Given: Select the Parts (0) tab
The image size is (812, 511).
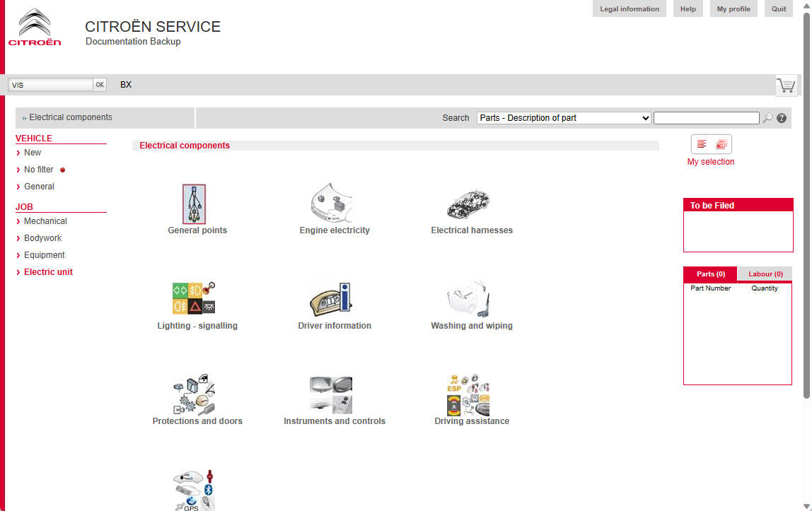Looking at the screenshot, I should pyautogui.click(x=710, y=274).
